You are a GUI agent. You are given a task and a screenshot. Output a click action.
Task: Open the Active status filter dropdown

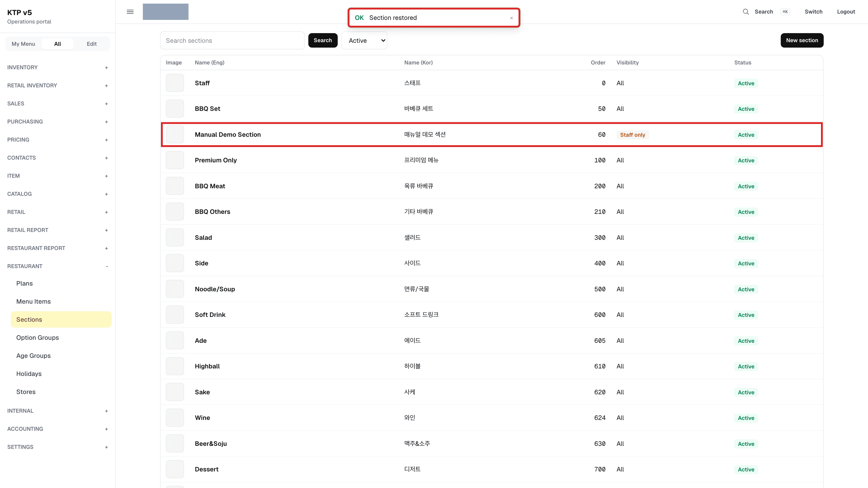[364, 40]
